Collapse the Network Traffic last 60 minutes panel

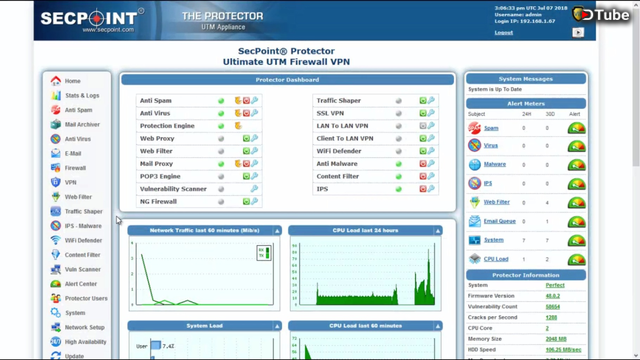[x=277, y=231]
